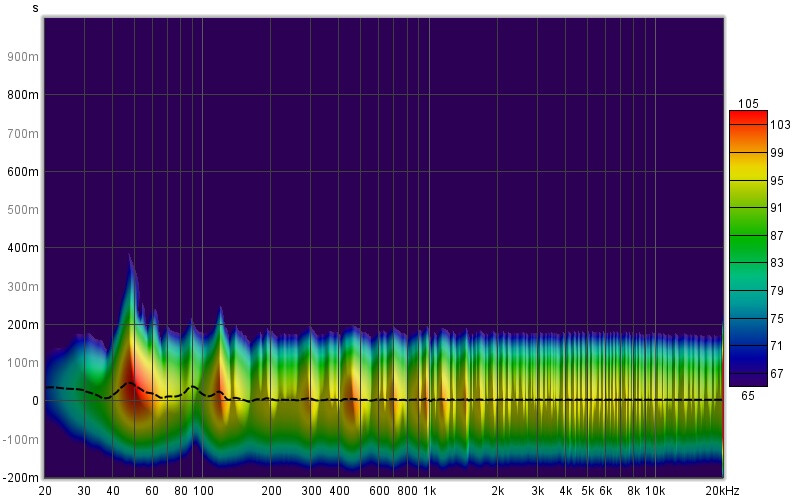This screenshot has width=800, height=502.
Task: Click the 8k frequency axis label
Action: click(634, 491)
